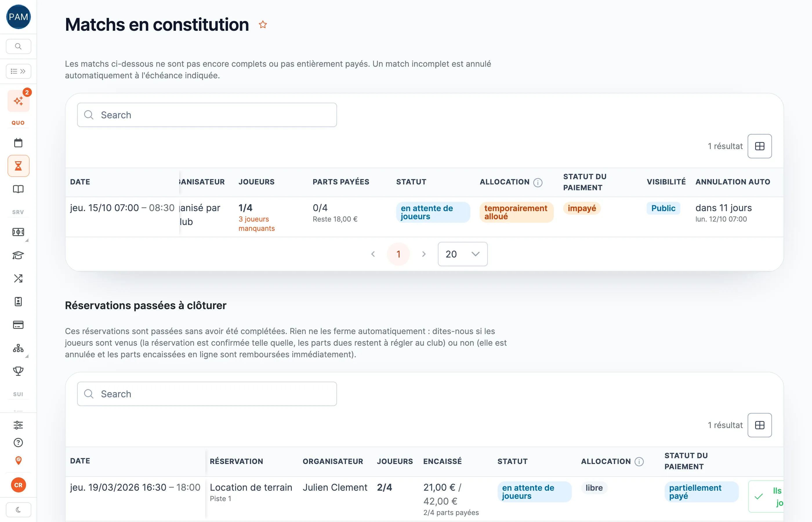This screenshot has width=812, height=522.
Task: Open the calendar icon in sidebar
Action: (x=18, y=143)
